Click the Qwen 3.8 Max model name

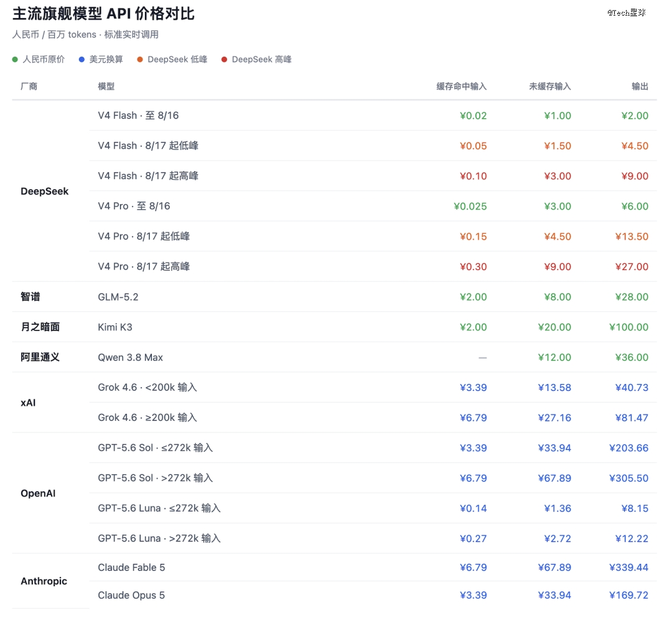click(x=130, y=357)
